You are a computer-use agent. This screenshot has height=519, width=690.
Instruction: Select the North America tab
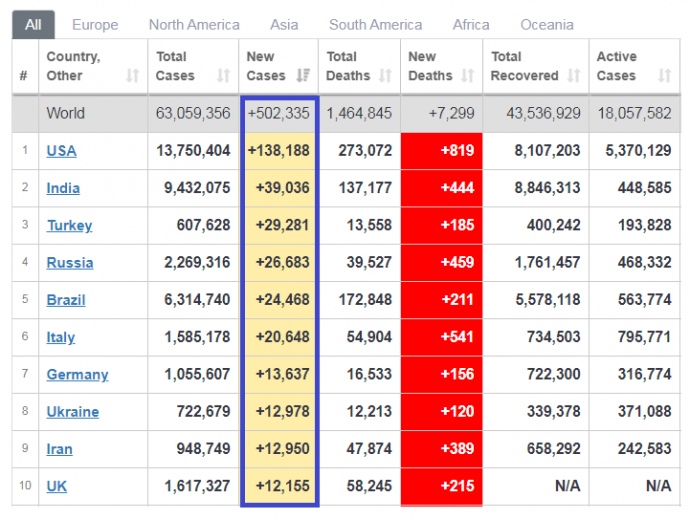194,24
